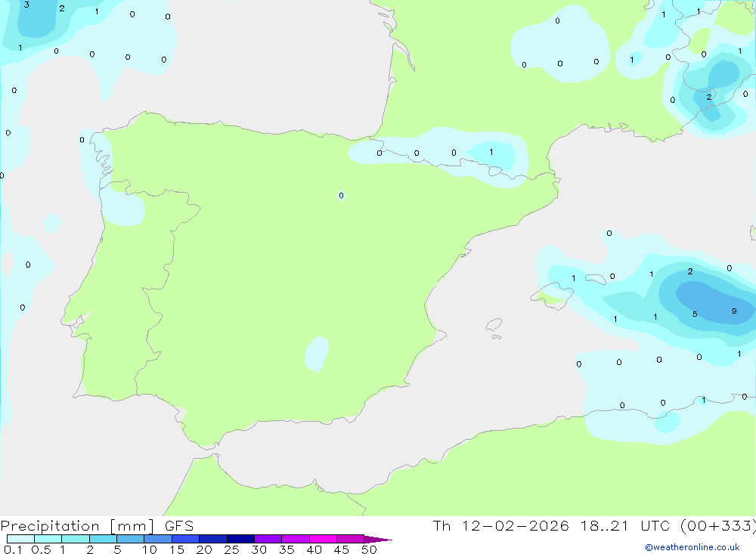This screenshot has width=756, height=554.
Task: Click the legend label '40'
Action: click(314, 549)
